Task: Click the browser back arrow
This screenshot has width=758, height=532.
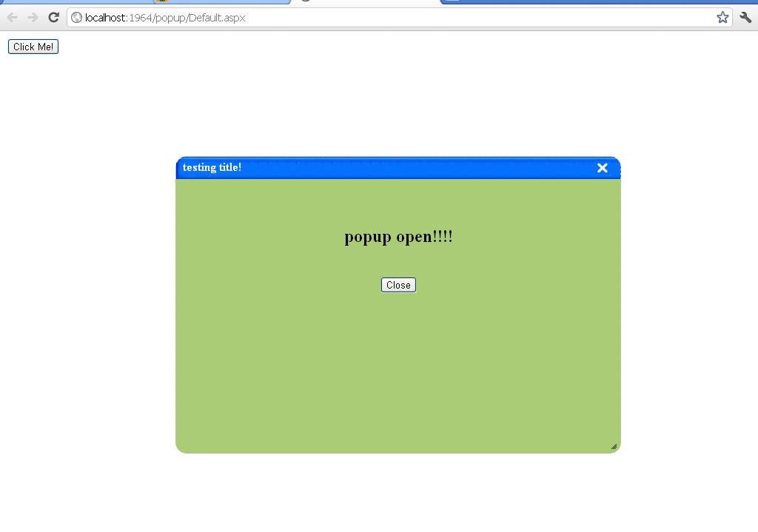Action: tap(12, 18)
